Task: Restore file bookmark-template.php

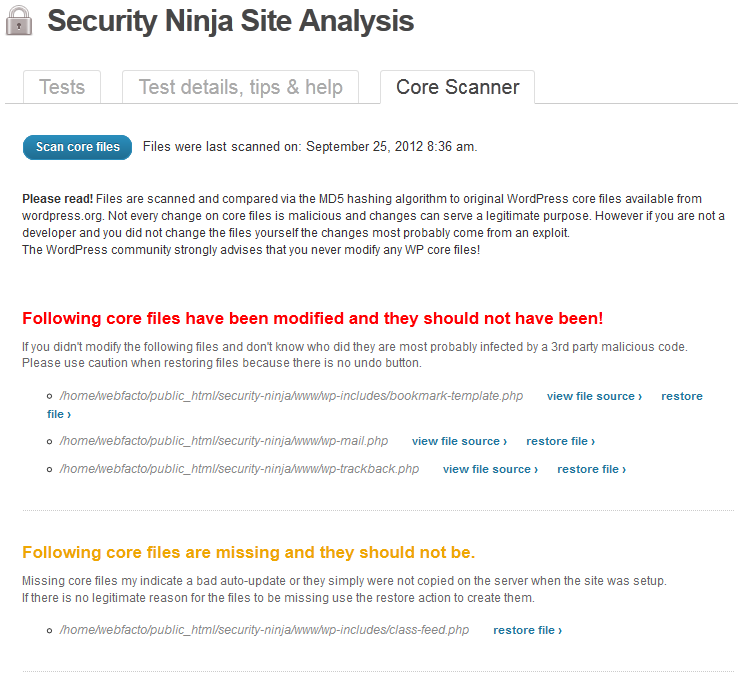Action: click(682, 396)
